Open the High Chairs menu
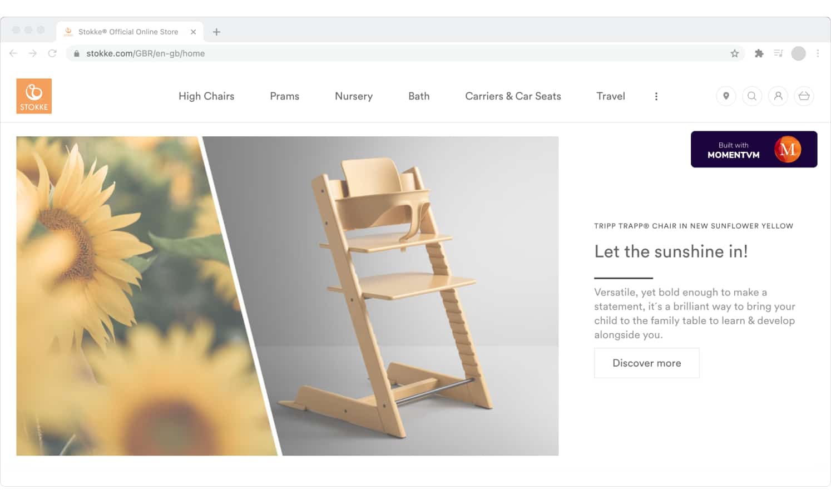This screenshot has height=504, width=831. pos(206,96)
